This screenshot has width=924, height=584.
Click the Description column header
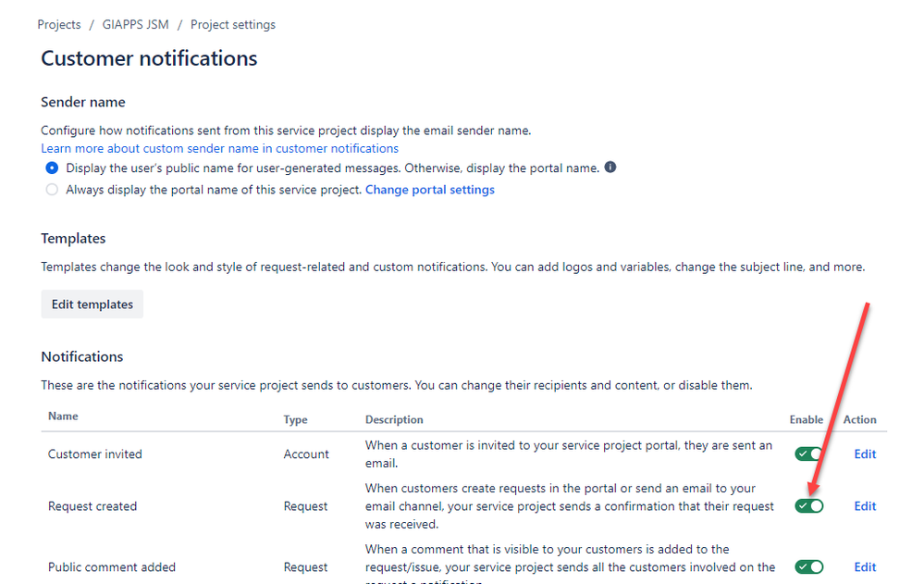coord(394,419)
